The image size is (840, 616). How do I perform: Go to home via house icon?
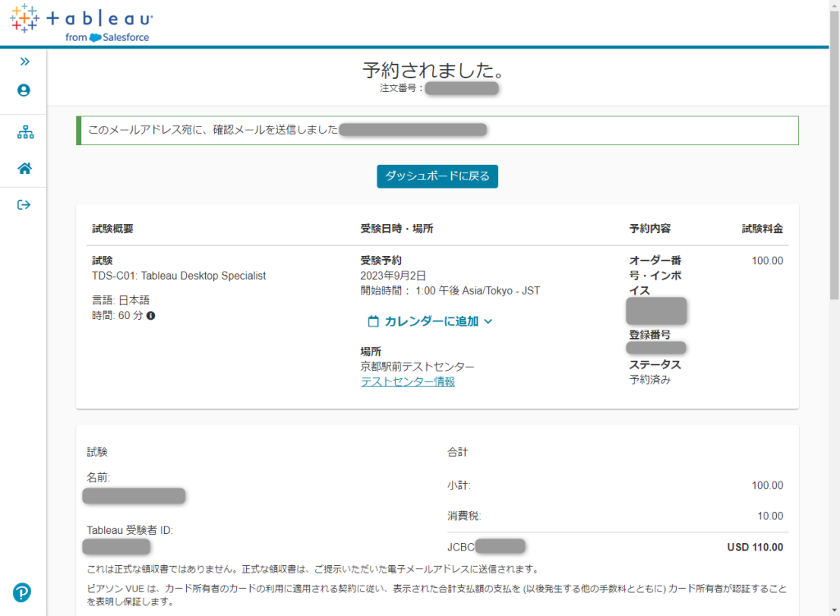pyautogui.click(x=25, y=169)
